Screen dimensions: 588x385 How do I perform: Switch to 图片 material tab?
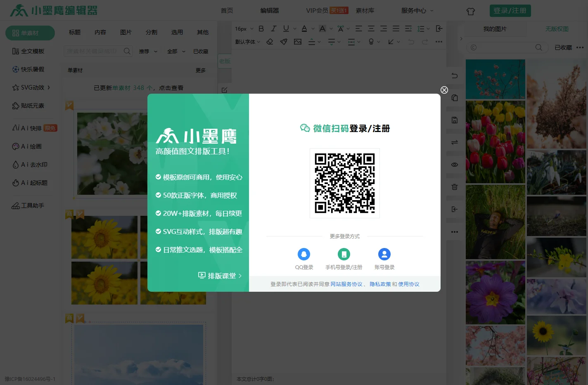[x=126, y=32]
